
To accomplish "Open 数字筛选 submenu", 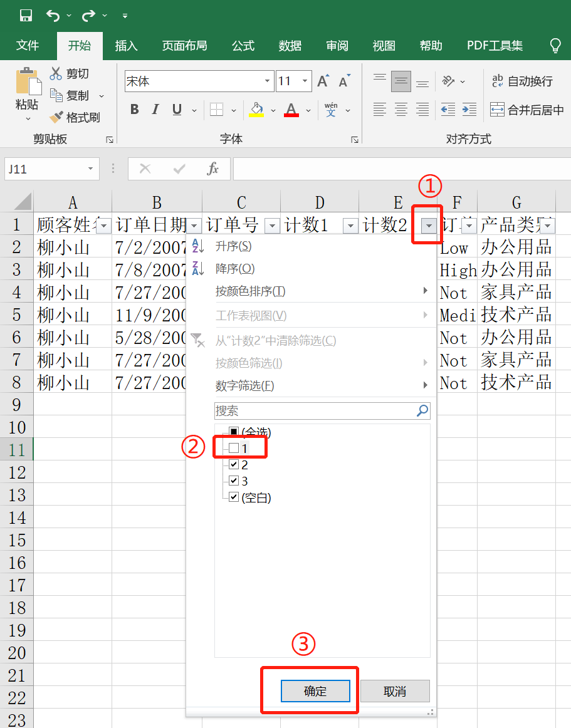I will 312,385.
